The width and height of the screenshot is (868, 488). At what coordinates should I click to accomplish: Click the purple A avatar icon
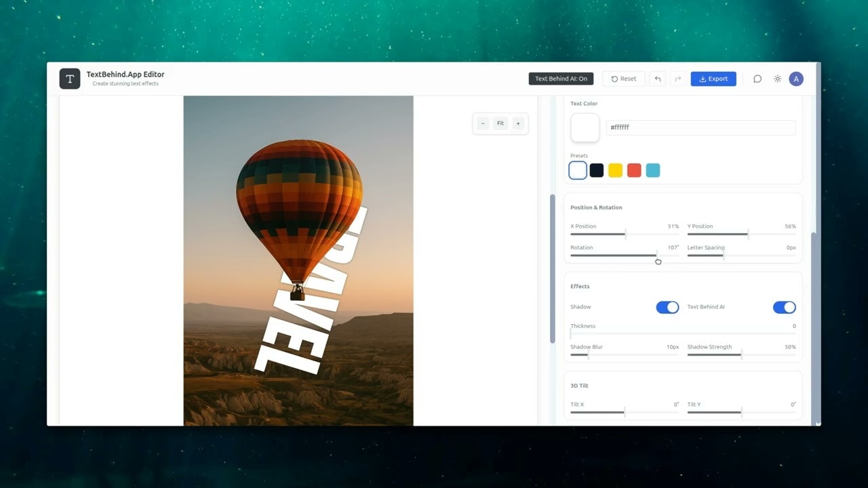tap(796, 79)
